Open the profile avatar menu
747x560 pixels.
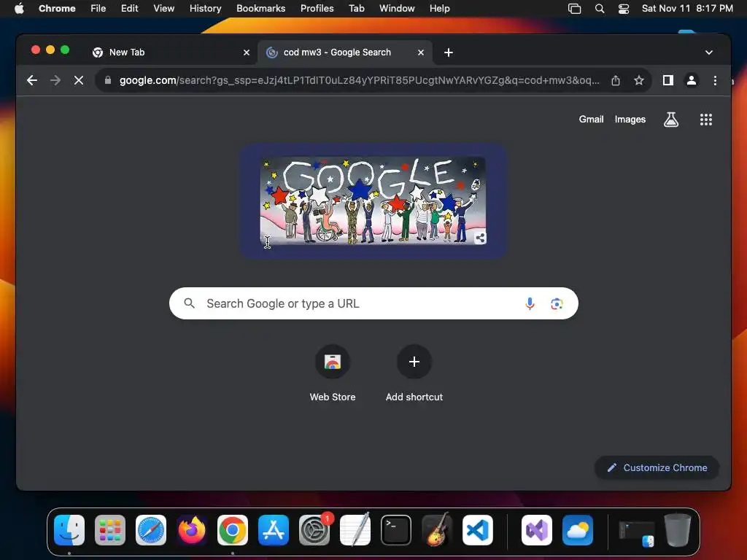coord(692,80)
